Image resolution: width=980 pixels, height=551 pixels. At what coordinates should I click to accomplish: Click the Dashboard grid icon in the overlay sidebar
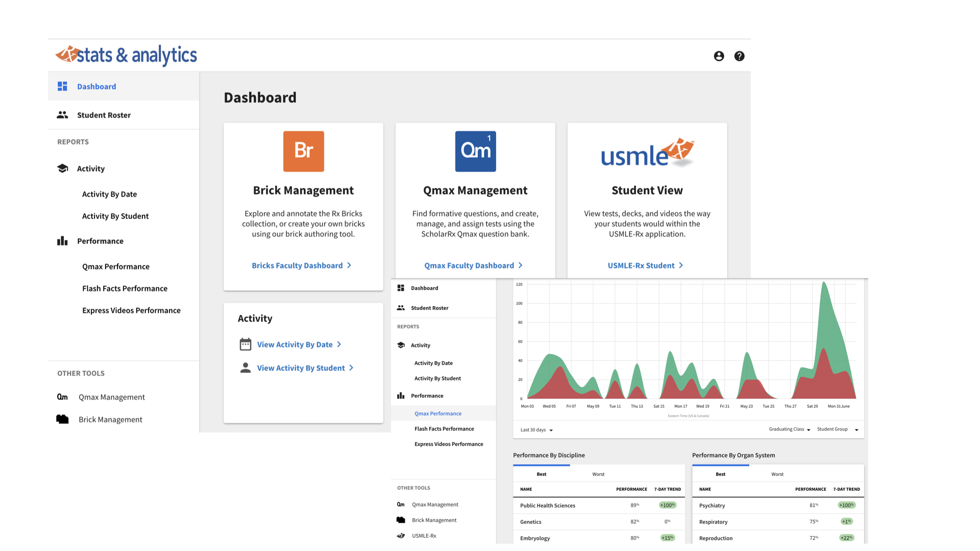[x=401, y=288]
